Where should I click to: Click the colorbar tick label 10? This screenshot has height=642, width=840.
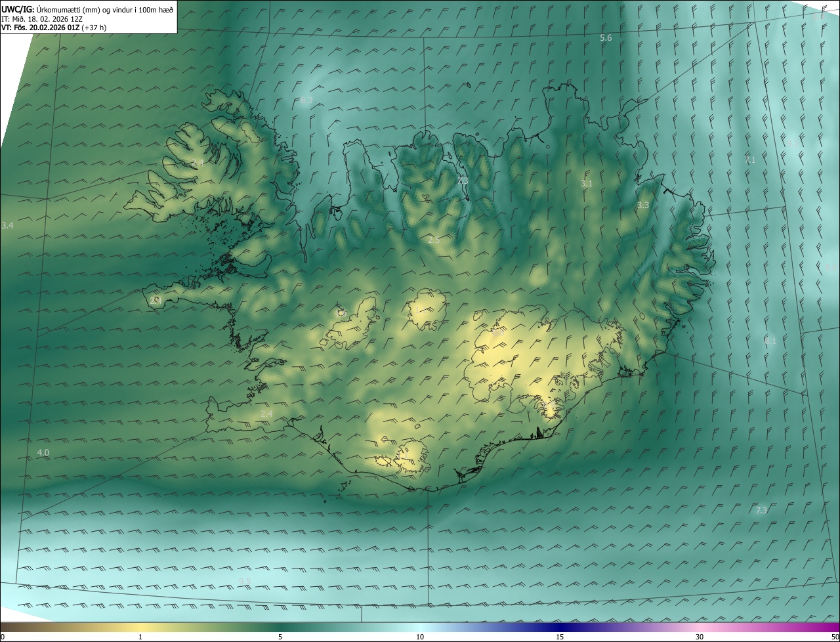tap(420, 637)
